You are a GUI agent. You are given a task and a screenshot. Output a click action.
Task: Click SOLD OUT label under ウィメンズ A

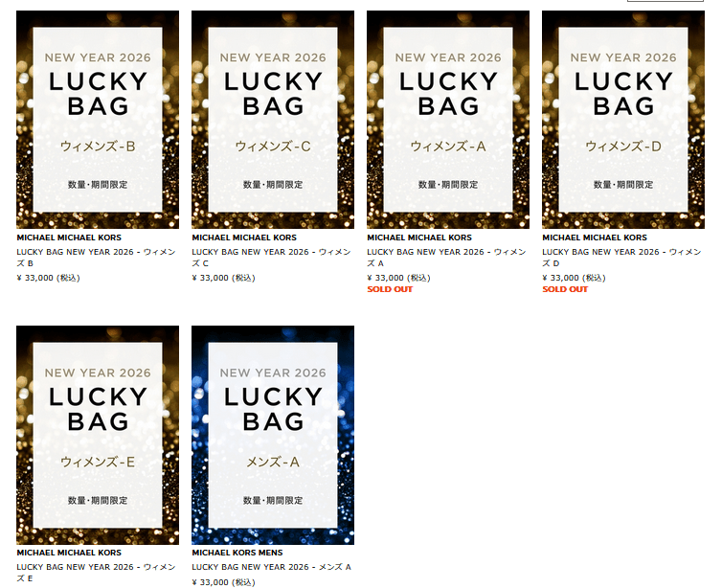click(390, 289)
